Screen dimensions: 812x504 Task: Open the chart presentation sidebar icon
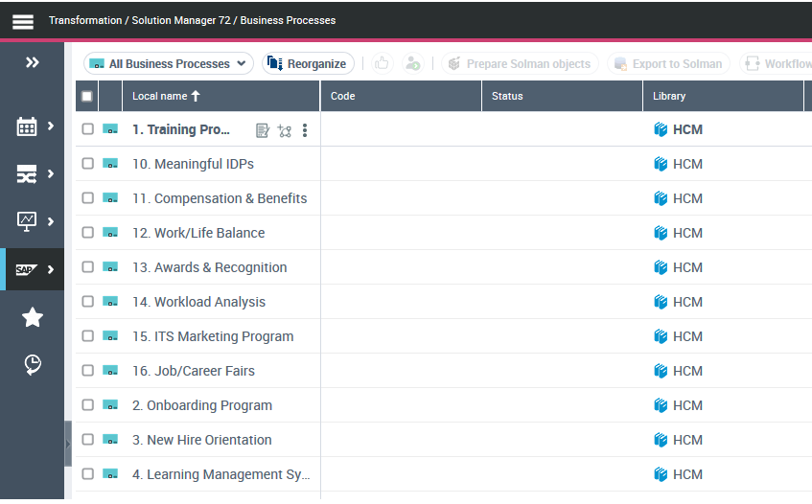click(27, 221)
